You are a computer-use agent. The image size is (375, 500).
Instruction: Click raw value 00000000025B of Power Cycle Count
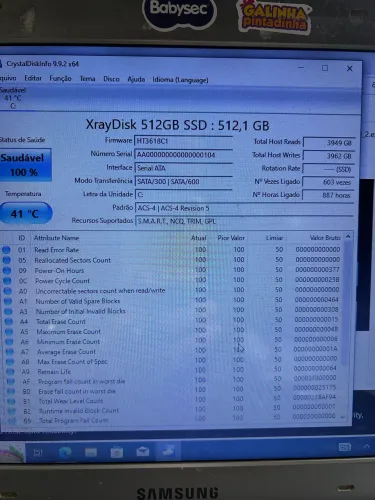317,279
